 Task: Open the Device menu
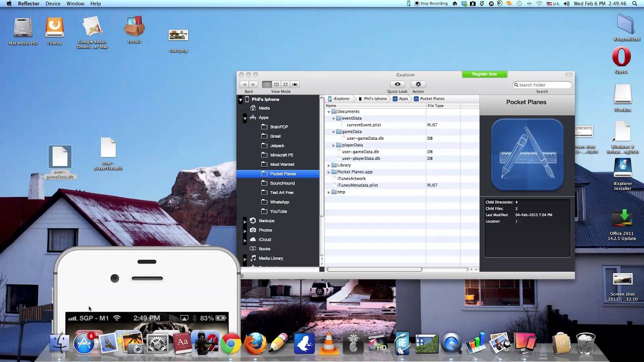pyautogui.click(x=53, y=4)
